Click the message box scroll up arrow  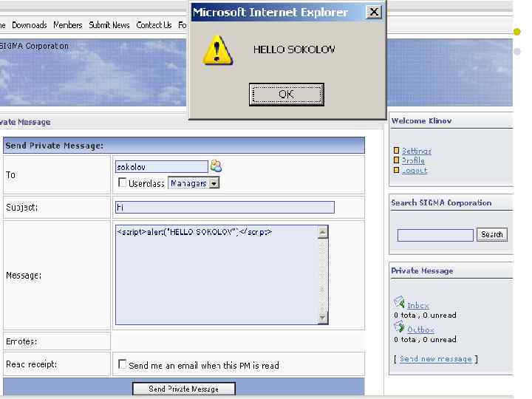tap(323, 232)
